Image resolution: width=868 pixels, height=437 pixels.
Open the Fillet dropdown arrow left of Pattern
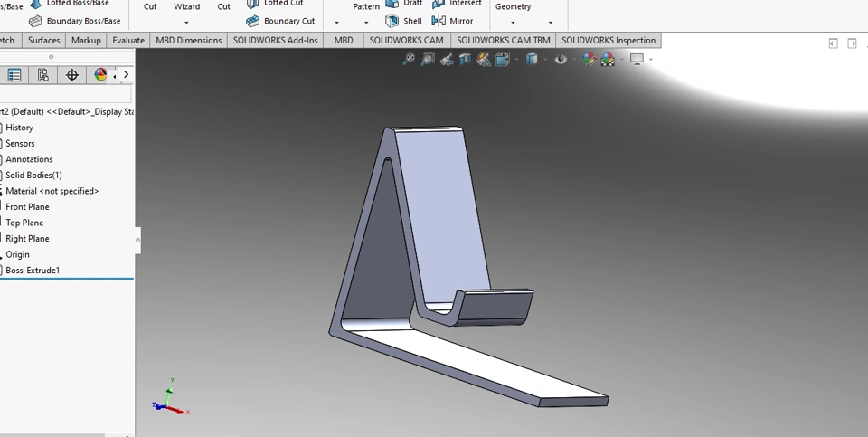[336, 23]
